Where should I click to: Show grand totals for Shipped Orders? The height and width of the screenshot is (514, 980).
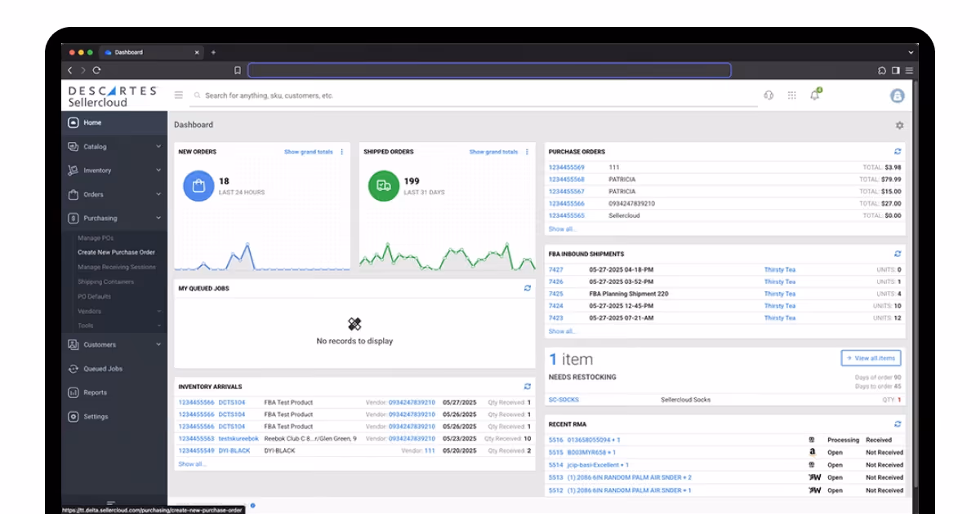click(493, 152)
